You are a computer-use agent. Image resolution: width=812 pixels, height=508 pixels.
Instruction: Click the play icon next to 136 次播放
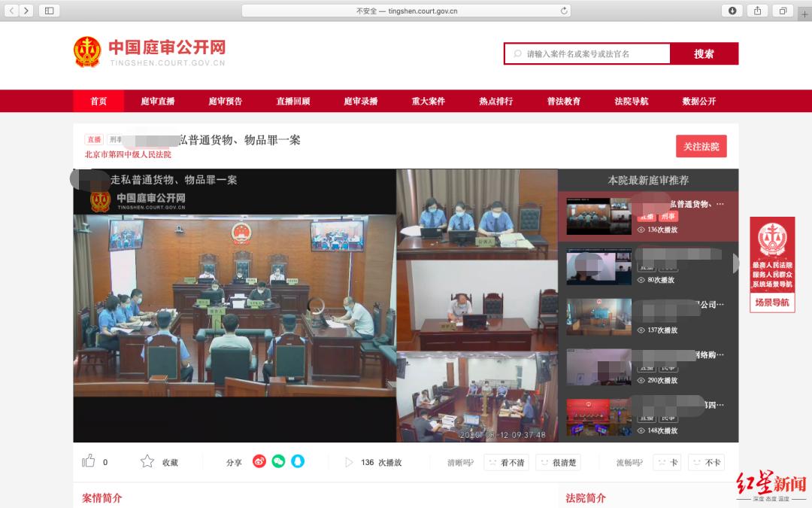click(349, 461)
